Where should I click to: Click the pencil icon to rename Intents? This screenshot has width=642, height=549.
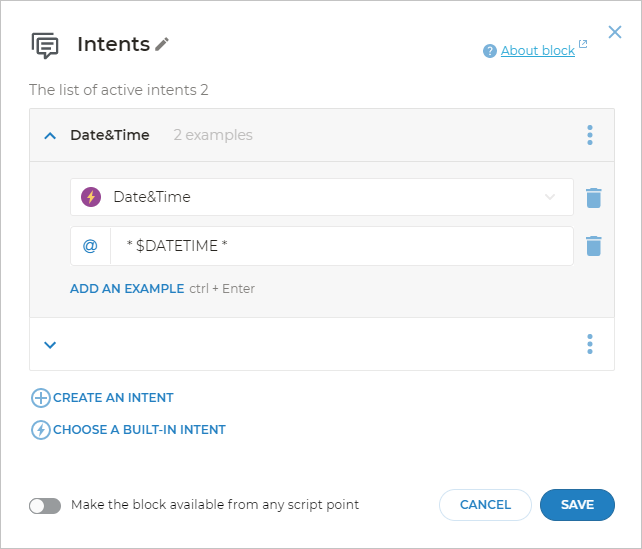[163, 44]
